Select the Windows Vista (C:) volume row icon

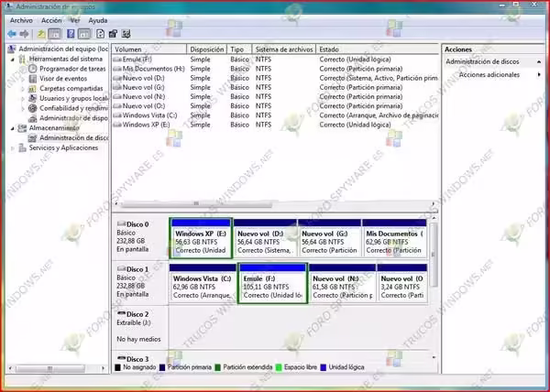pos(116,115)
